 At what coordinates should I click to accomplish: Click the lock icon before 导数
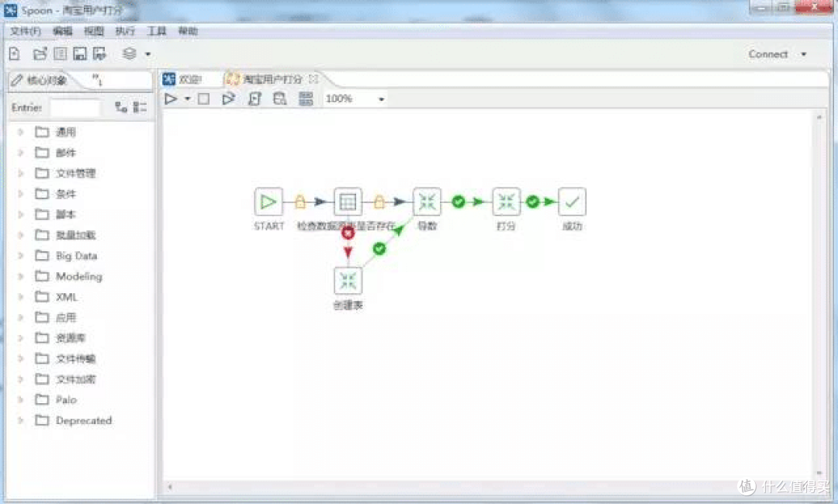click(379, 202)
